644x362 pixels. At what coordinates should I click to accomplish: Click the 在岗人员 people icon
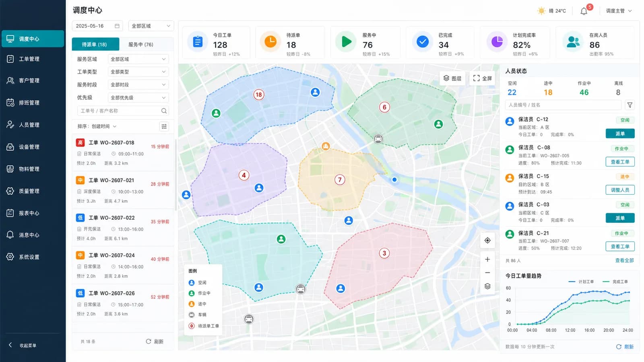click(x=573, y=41)
